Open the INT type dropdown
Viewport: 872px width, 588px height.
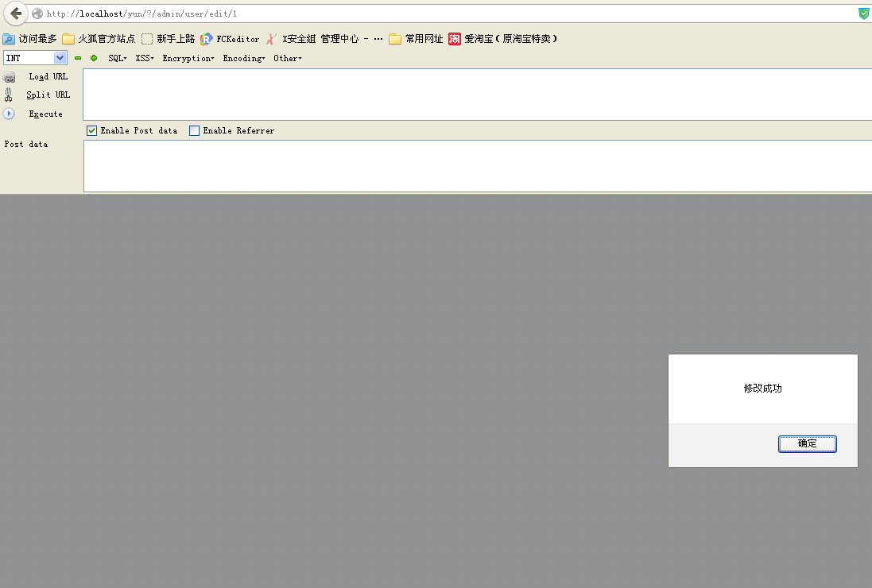pyautogui.click(x=35, y=58)
